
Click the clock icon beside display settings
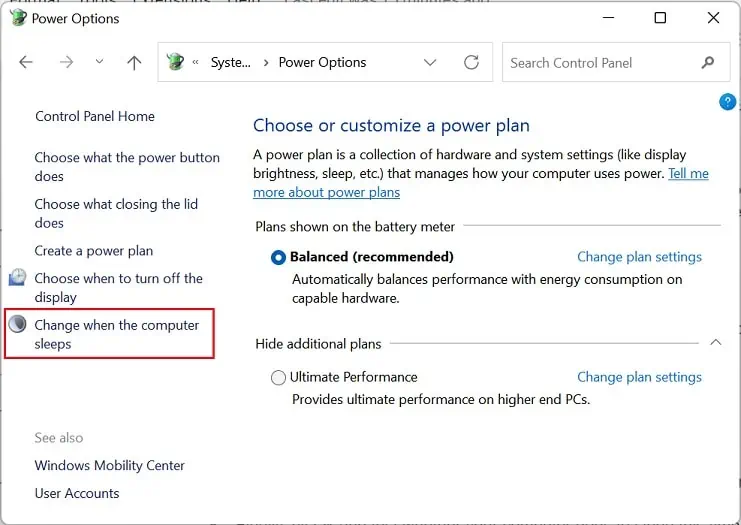(x=17, y=277)
